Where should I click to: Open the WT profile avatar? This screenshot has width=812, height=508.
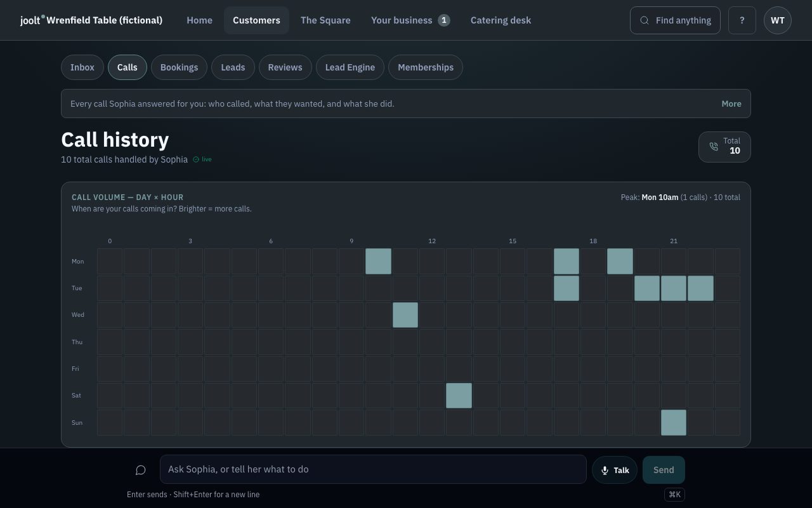click(x=778, y=20)
